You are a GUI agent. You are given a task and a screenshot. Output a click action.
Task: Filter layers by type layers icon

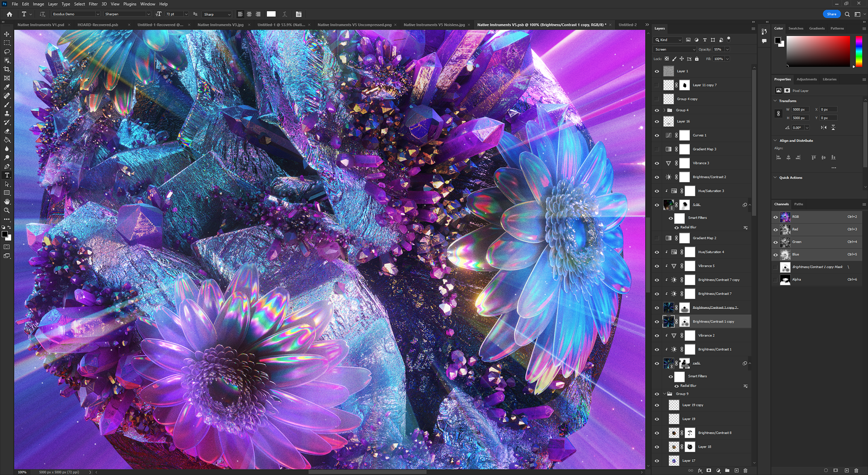[705, 40]
